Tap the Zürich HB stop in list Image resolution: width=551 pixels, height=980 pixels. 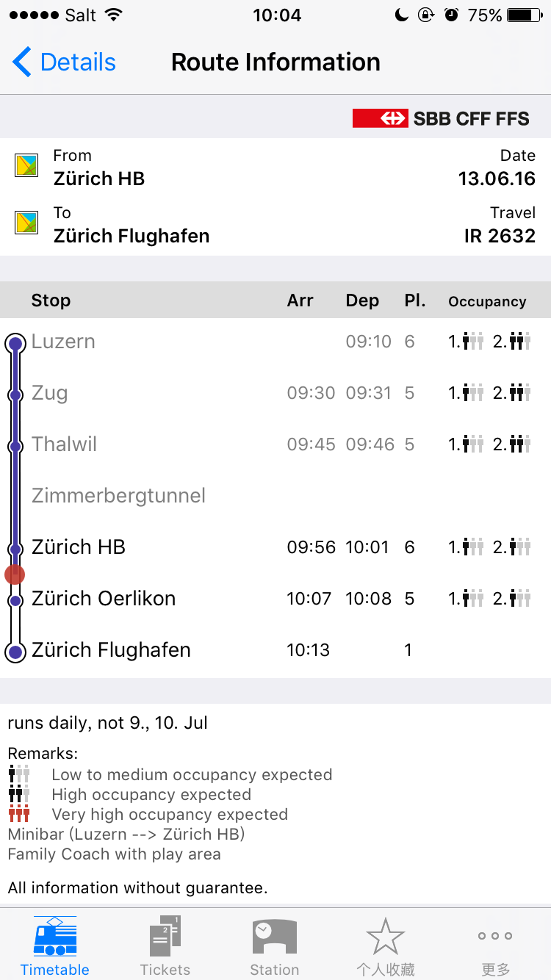(79, 547)
